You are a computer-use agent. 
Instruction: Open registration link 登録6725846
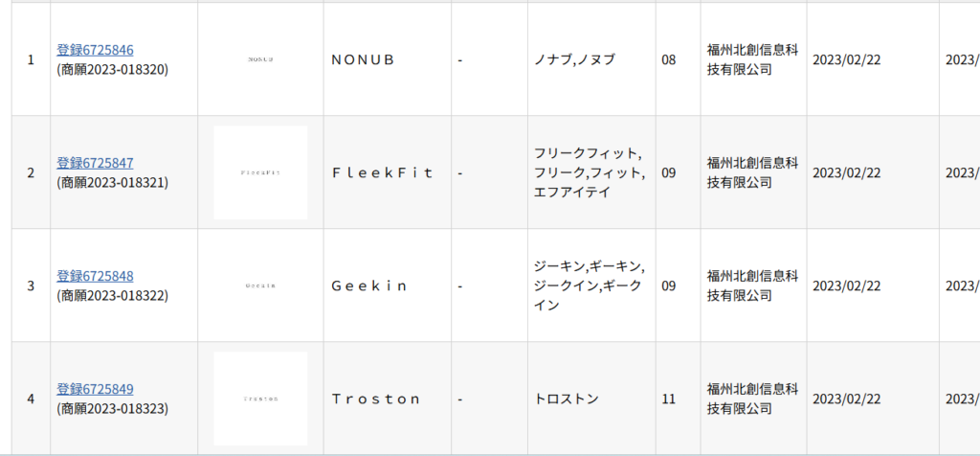point(95,50)
